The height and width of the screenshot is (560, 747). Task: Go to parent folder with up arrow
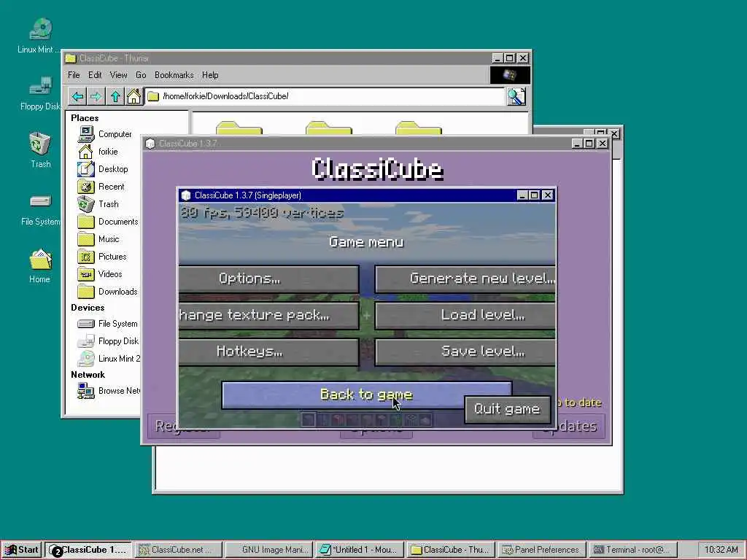(x=115, y=97)
